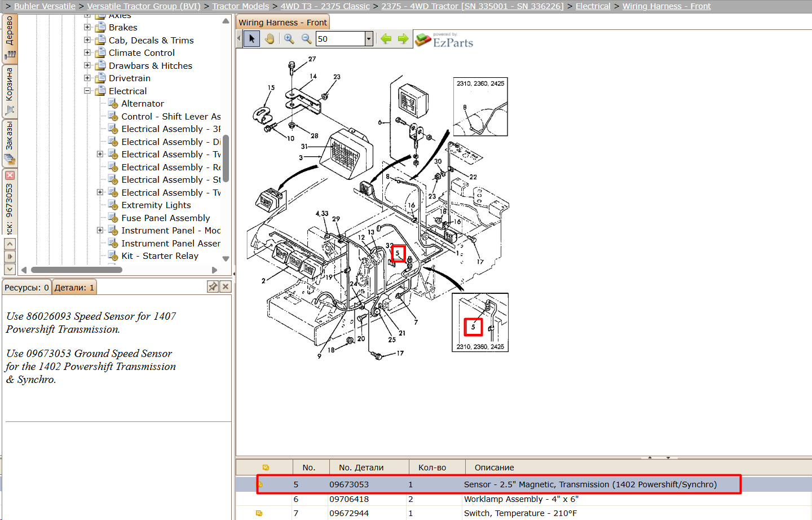Click the Climate Control folder icon
812x520 pixels.
pyautogui.click(x=100, y=52)
